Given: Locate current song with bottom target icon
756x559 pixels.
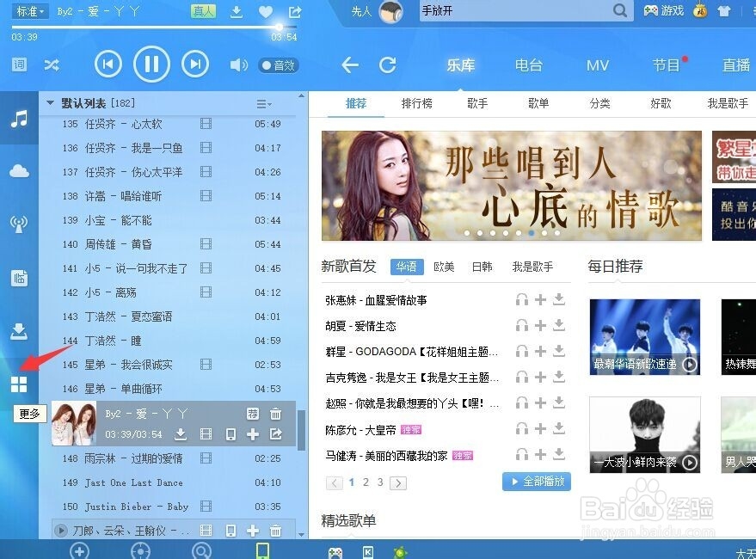Looking at the screenshot, I should pos(141,550).
